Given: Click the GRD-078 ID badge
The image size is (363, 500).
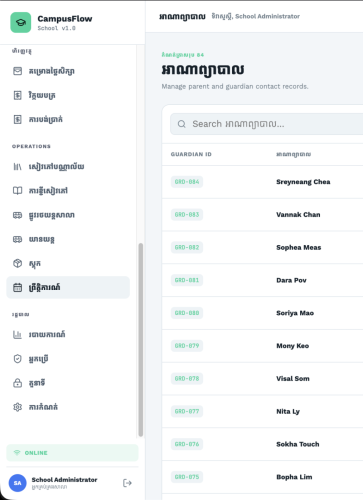Looking at the screenshot, I should (187, 378).
